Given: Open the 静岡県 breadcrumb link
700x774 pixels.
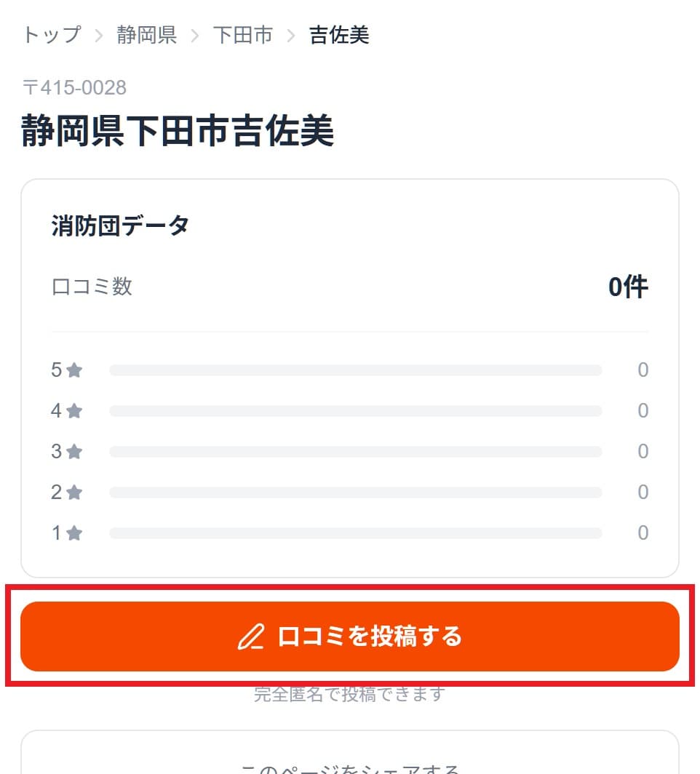Looking at the screenshot, I should click(x=145, y=34).
